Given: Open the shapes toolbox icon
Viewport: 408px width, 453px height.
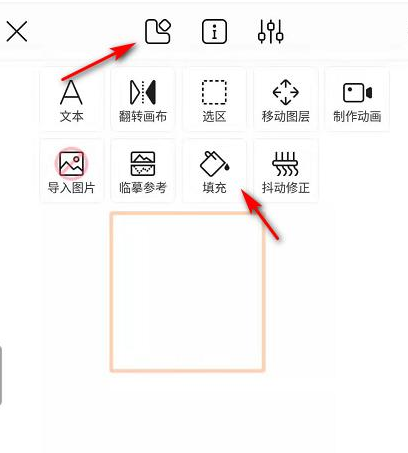Looking at the screenshot, I should click(x=158, y=31).
